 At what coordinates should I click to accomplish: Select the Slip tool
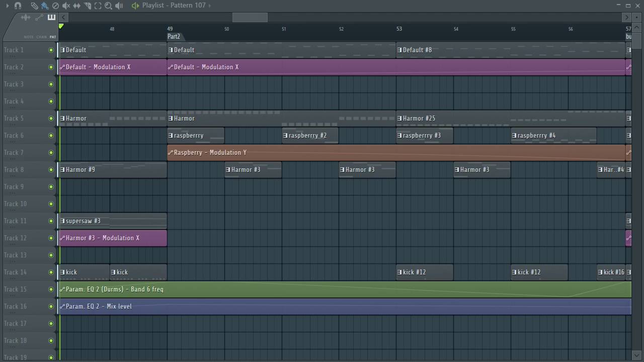[76, 6]
